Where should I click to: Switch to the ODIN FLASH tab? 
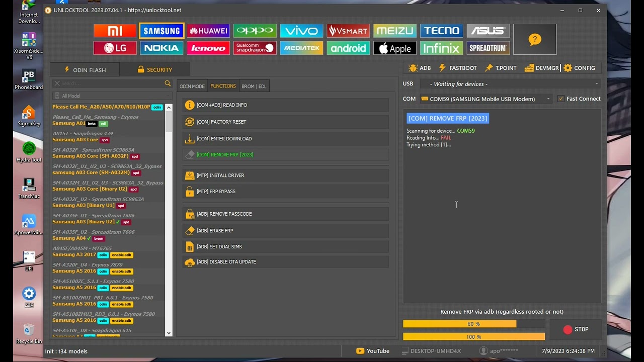pos(85,70)
